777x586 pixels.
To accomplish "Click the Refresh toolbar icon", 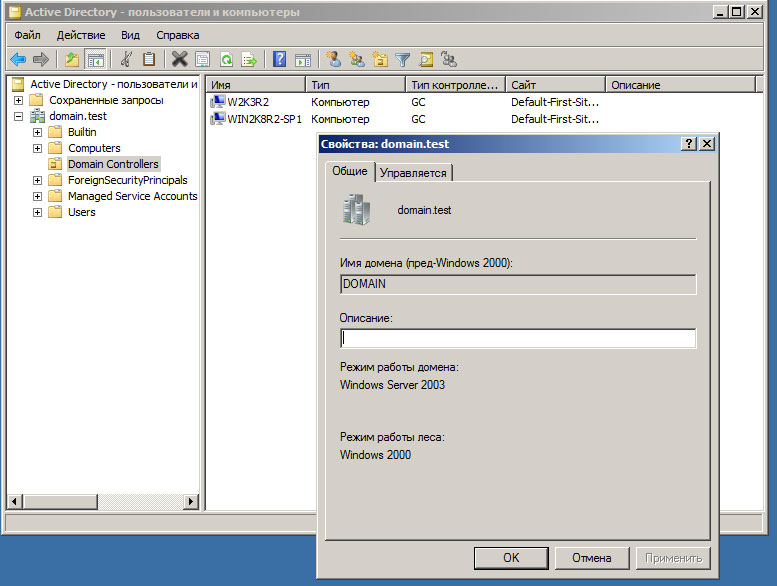I will (x=226, y=60).
